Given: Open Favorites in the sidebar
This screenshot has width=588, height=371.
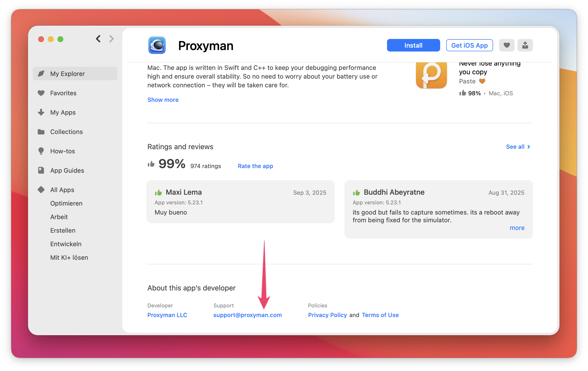Looking at the screenshot, I should (75, 93).
